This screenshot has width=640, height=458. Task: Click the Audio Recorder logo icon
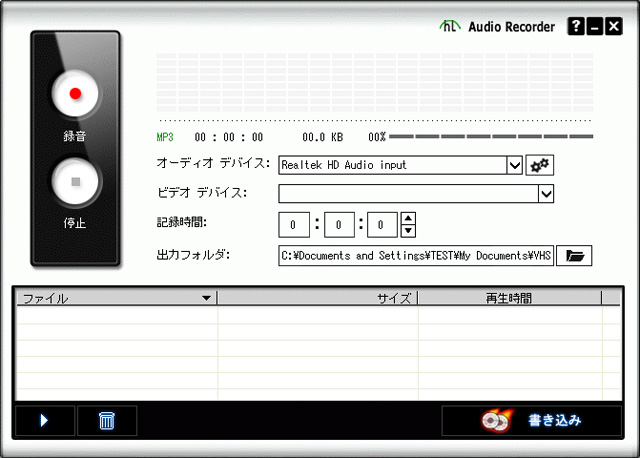click(450, 26)
